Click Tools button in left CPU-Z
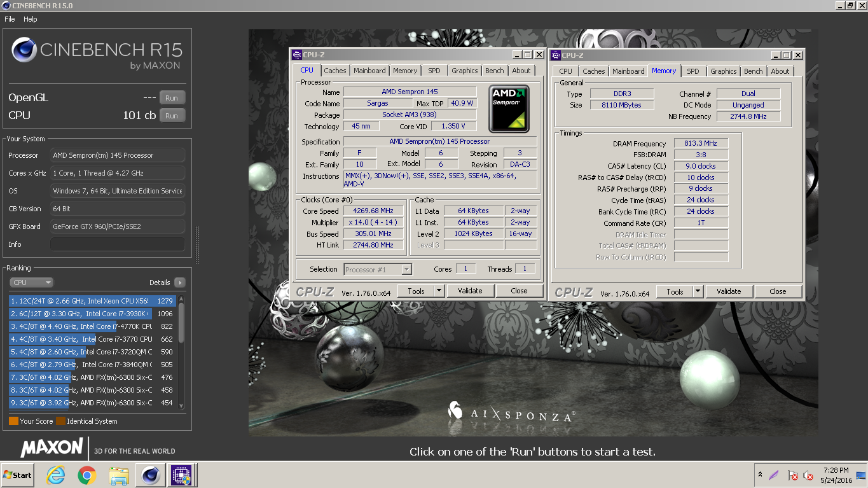Image resolution: width=868 pixels, height=488 pixels. [416, 291]
